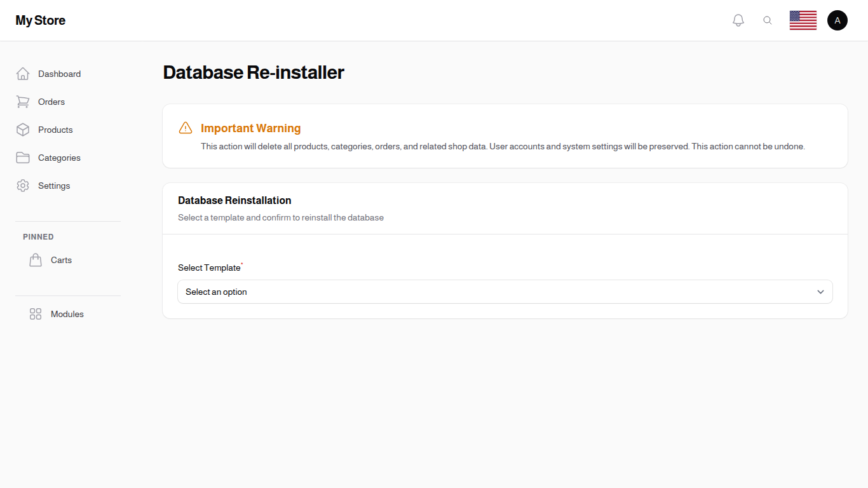Open the Select Template dropdown
The width and height of the screenshot is (868, 488).
coord(505,292)
